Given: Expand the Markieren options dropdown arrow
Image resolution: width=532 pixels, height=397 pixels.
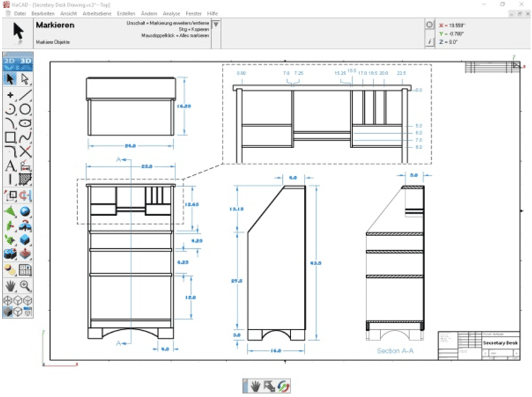Looking at the screenshot, I should point(216,25).
